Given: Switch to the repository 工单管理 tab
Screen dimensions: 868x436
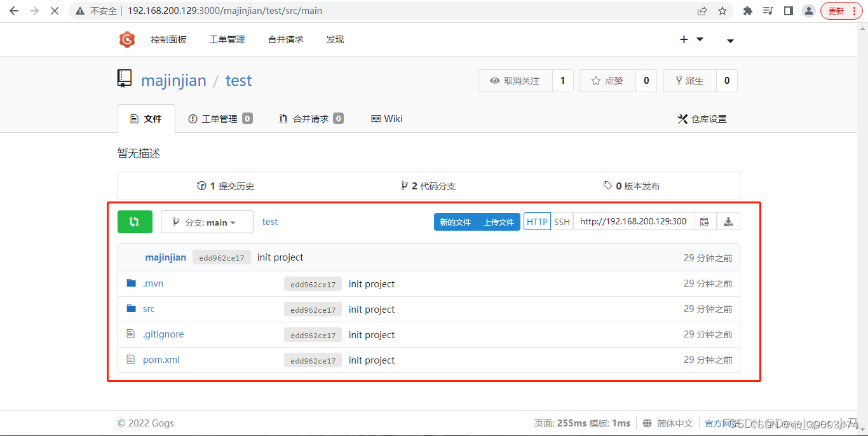Looking at the screenshot, I should tap(220, 119).
